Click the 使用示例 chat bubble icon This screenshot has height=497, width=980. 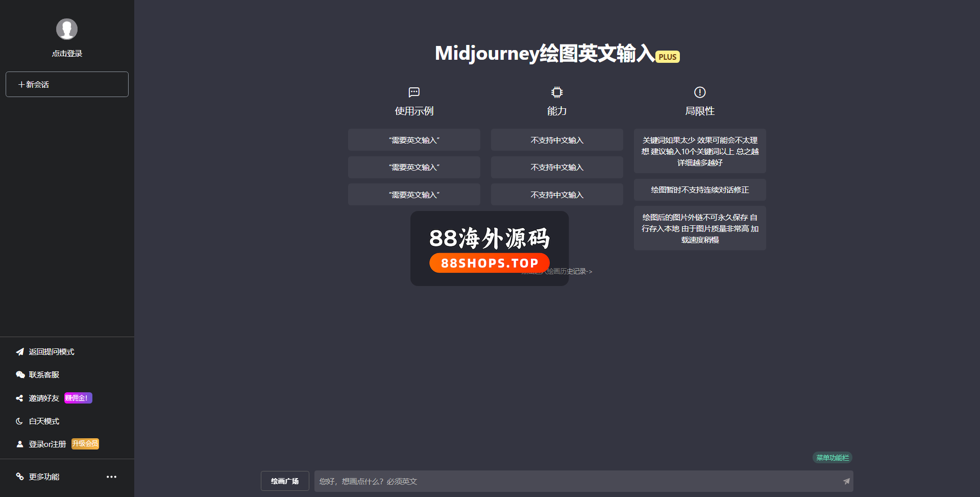[414, 92]
